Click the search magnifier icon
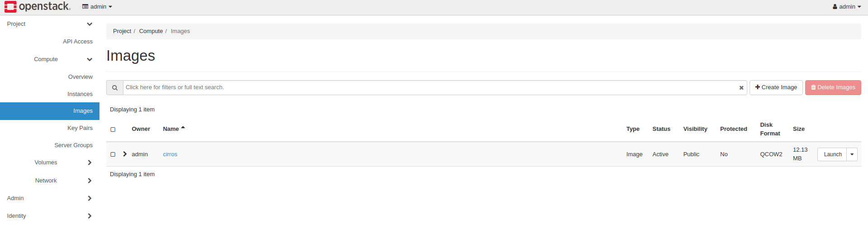 coord(115,88)
